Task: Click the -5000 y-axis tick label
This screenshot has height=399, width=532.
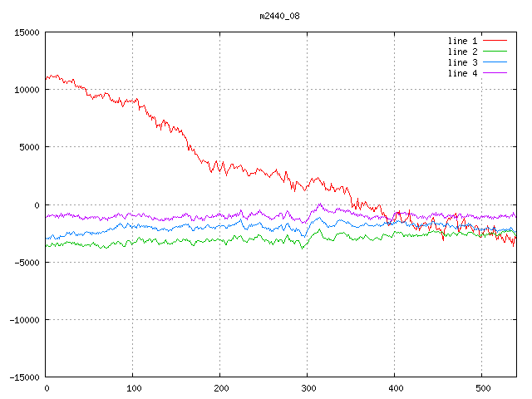Action: (x=27, y=262)
